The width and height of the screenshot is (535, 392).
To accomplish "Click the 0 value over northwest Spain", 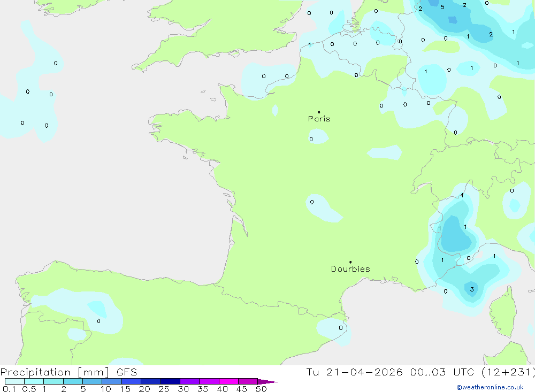I will [x=98, y=321].
